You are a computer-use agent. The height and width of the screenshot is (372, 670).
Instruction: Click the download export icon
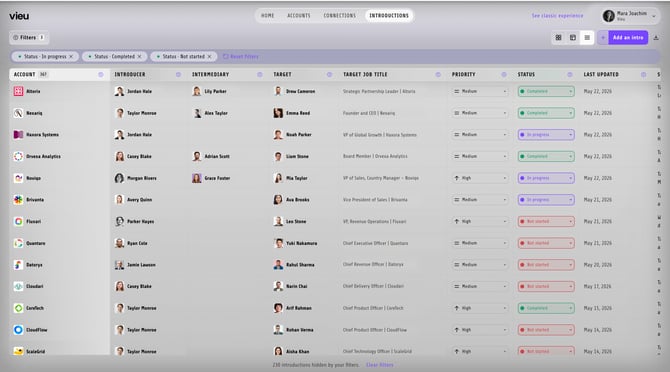[x=656, y=38]
